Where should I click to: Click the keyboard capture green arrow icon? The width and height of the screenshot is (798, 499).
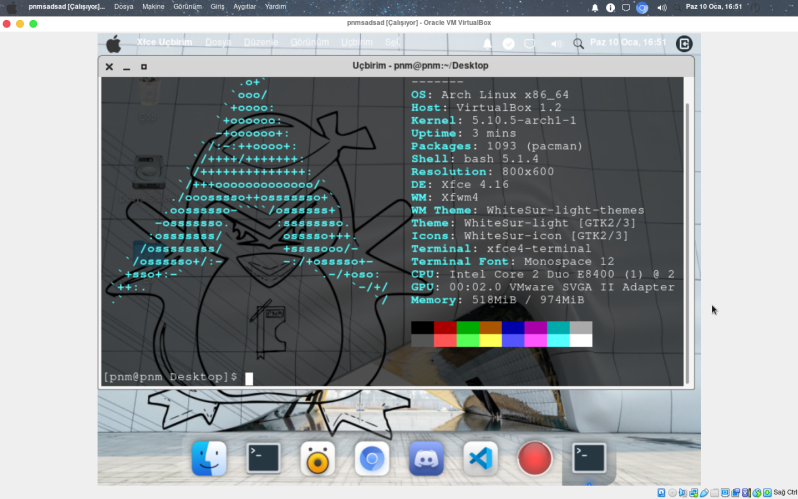point(767,492)
